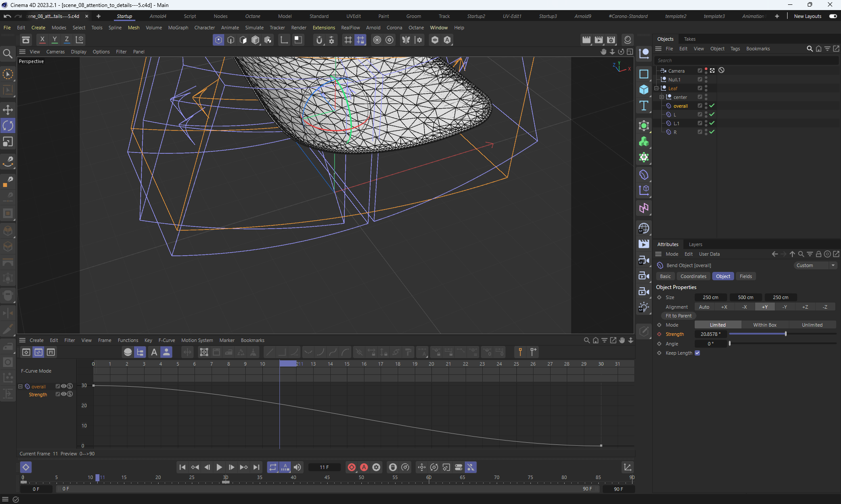Click the Play Forward button
The image size is (841, 504).
pos(219,467)
